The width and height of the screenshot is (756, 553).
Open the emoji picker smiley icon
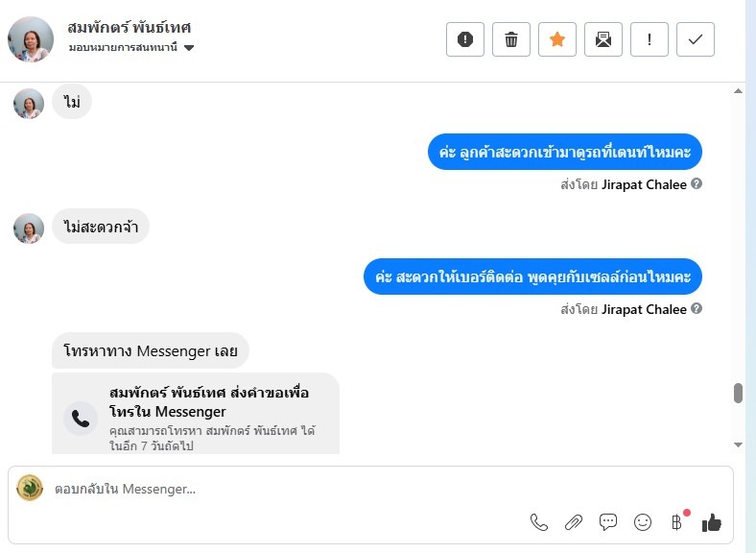click(643, 522)
